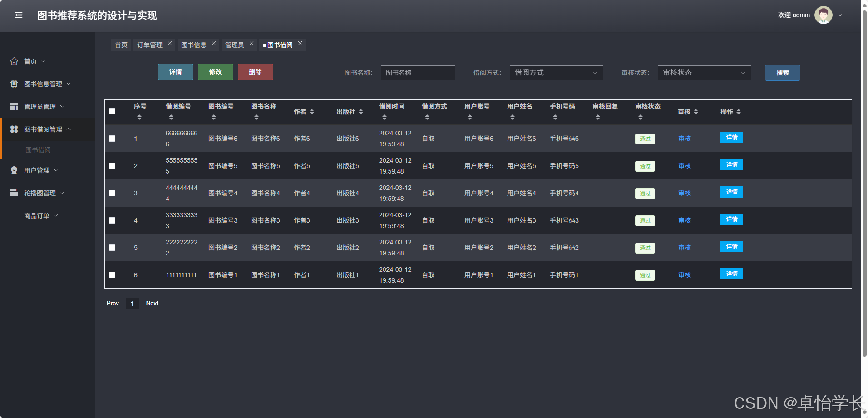Expand the 商品订单 sidebar menu
This screenshot has height=418, width=868.
coord(48,216)
